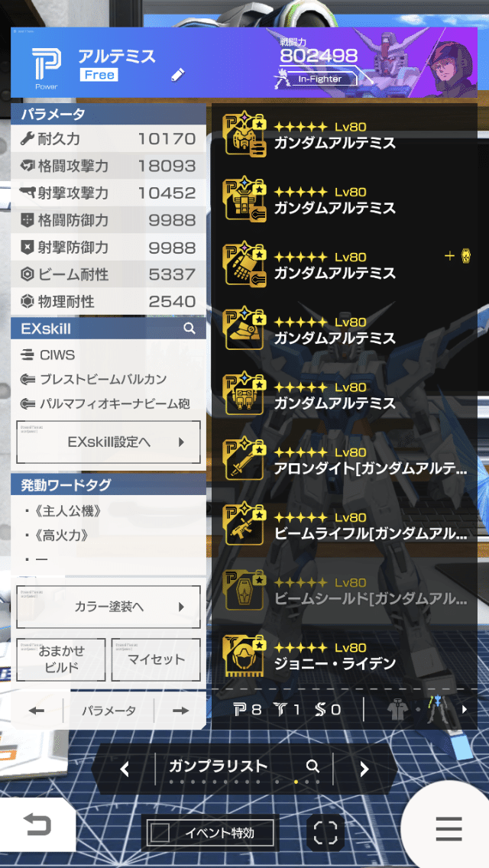Click the マイセット button

pyautogui.click(x=156, y=660)
